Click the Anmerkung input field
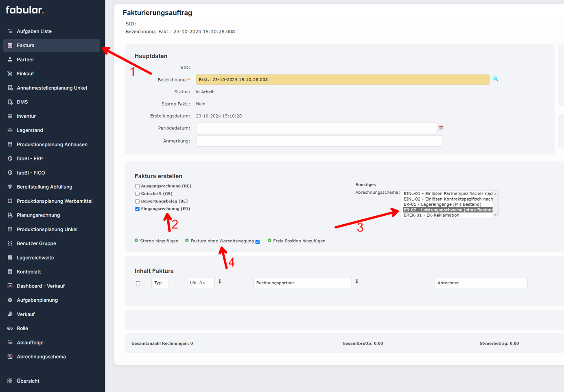The image size is (564, 392). click(x=319, y=141)
